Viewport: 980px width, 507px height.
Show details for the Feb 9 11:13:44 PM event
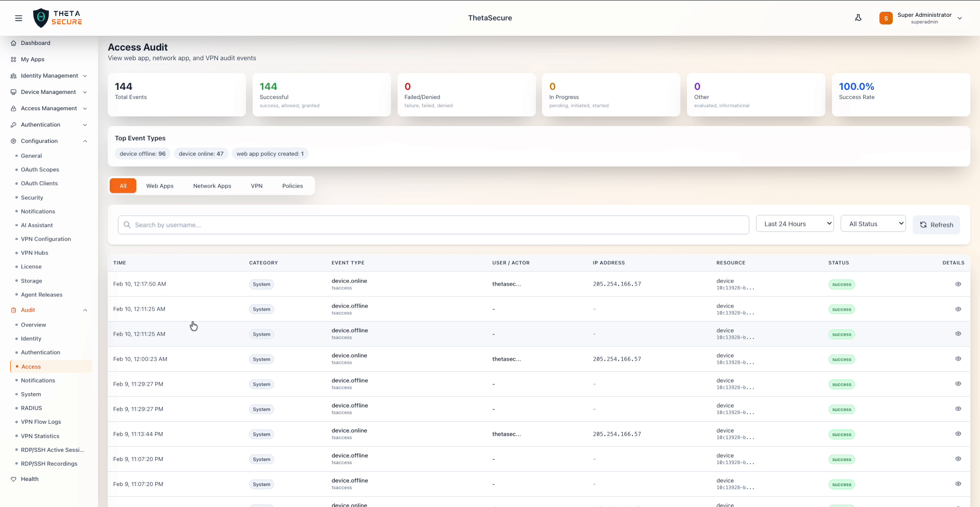click(958, 434)
